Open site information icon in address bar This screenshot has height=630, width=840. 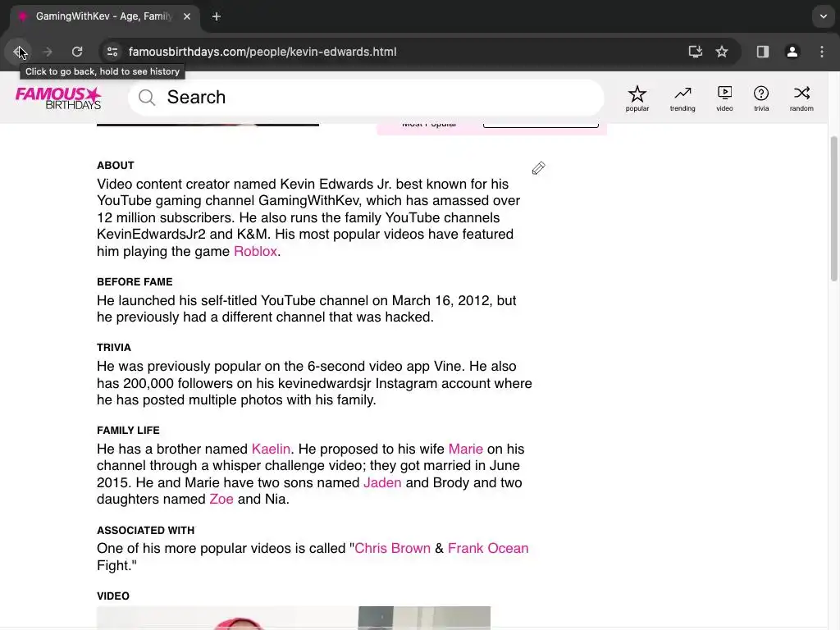coord(112,52)
